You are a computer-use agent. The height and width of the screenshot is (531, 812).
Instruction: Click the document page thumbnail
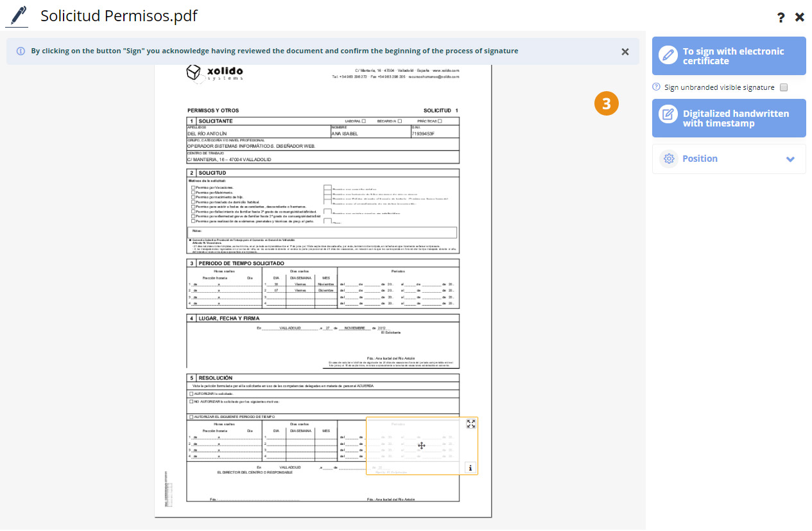(x=323, y=290)
